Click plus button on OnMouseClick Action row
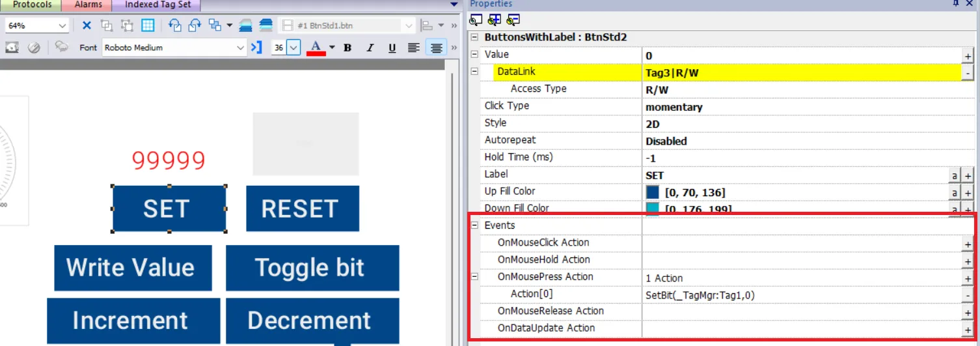The height and width of the screenshot is (346, 980). click(968, 244)
